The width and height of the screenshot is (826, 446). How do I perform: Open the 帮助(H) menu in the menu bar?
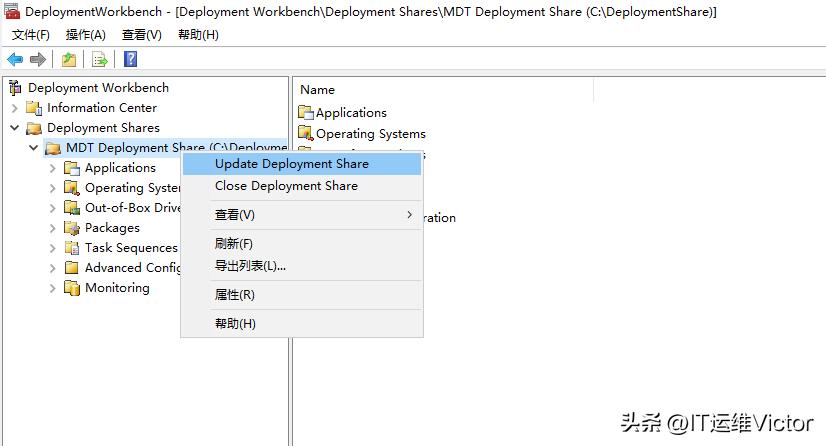(198, 35)
